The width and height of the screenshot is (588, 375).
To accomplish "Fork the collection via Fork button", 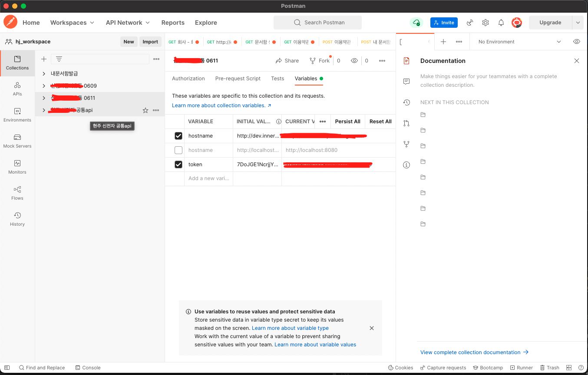I will [320, 61].
